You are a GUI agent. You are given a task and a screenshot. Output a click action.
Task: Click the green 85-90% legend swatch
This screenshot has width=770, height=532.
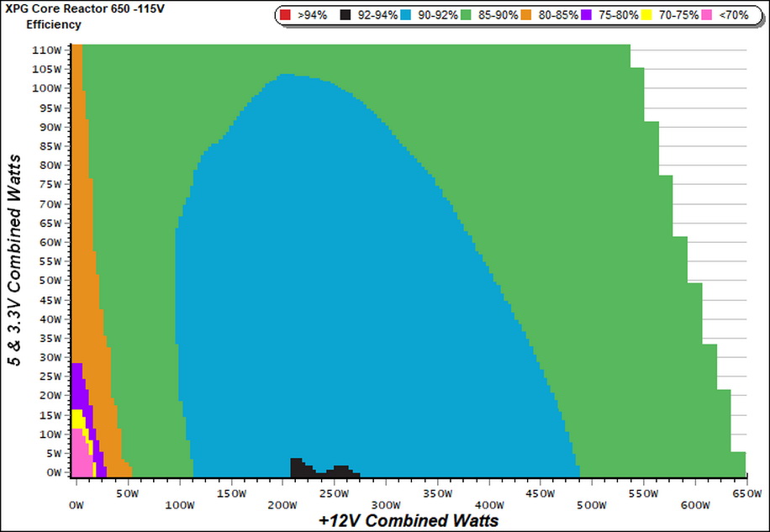[x=466, y=15]
